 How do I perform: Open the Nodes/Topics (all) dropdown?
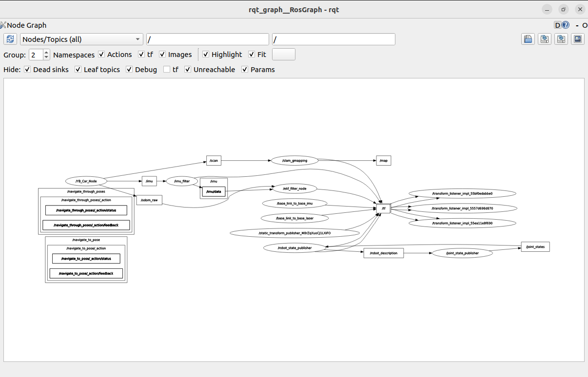pos(81,39)
